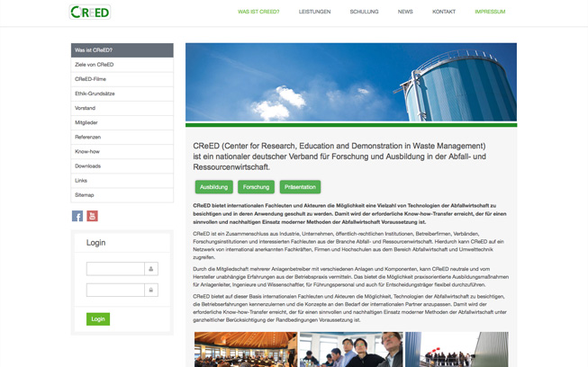
Task: Click the CReED logo
Action: [x=90, y=12]
